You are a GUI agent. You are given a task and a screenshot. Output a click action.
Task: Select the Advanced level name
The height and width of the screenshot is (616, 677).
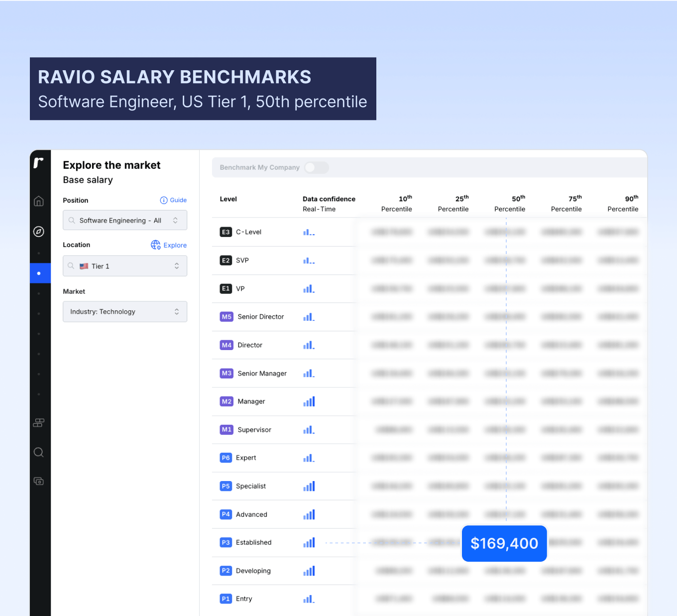pos(251,514)
